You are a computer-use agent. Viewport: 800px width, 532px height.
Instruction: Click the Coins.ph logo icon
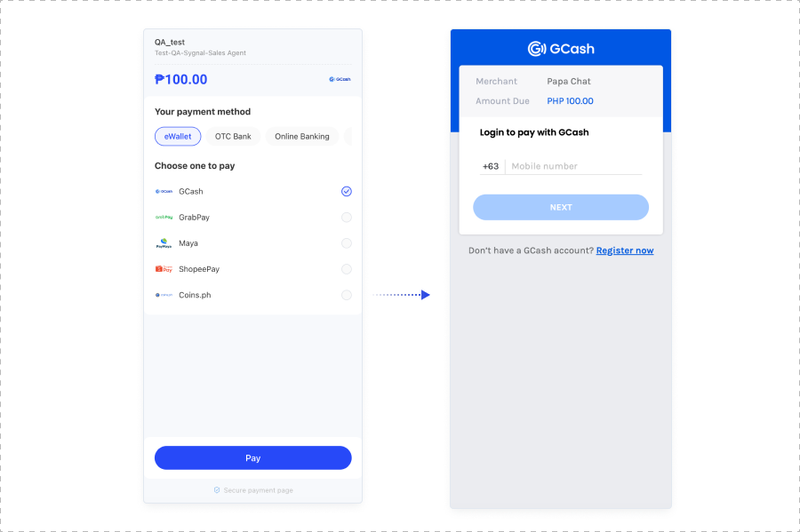pos(164,295)
